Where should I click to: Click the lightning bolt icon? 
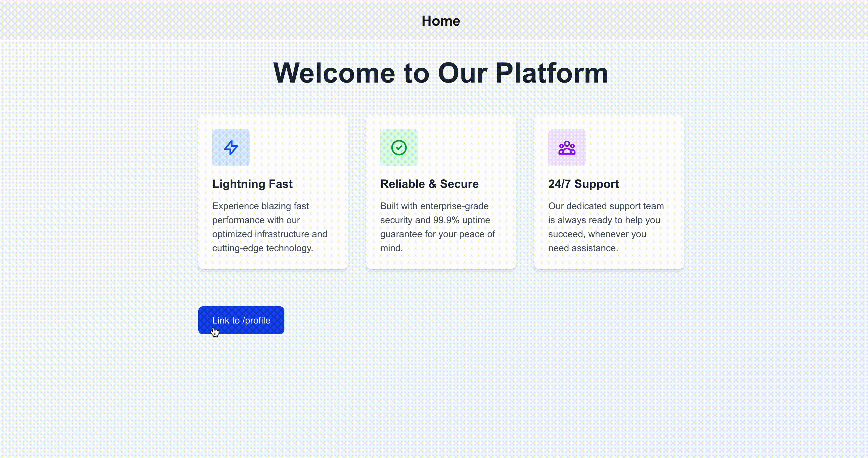231,148
